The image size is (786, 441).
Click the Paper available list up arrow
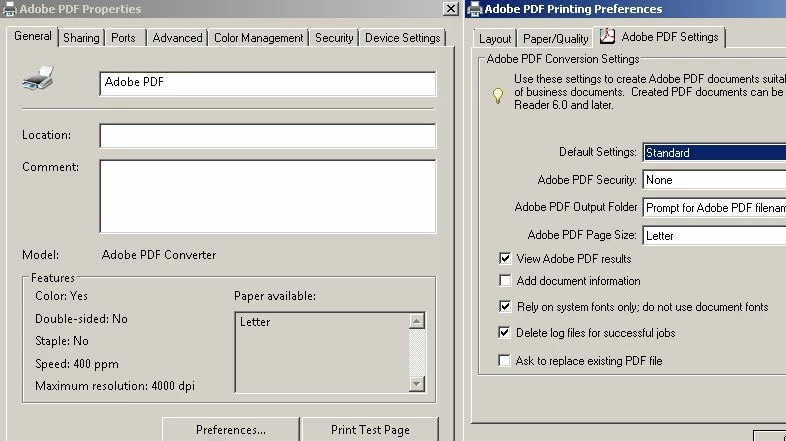pos(417,321)
